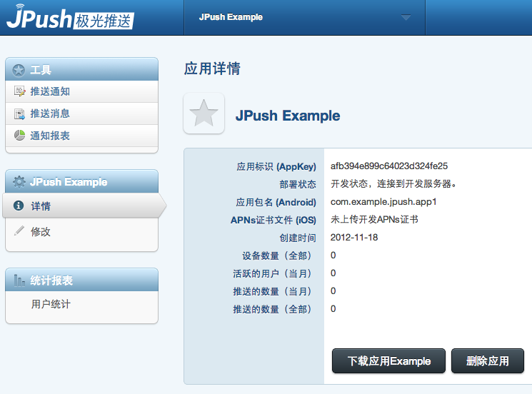Screen dimensions: 532x394
Task: Click the creation date 2012-11-18
Action: tap(354, 238)
